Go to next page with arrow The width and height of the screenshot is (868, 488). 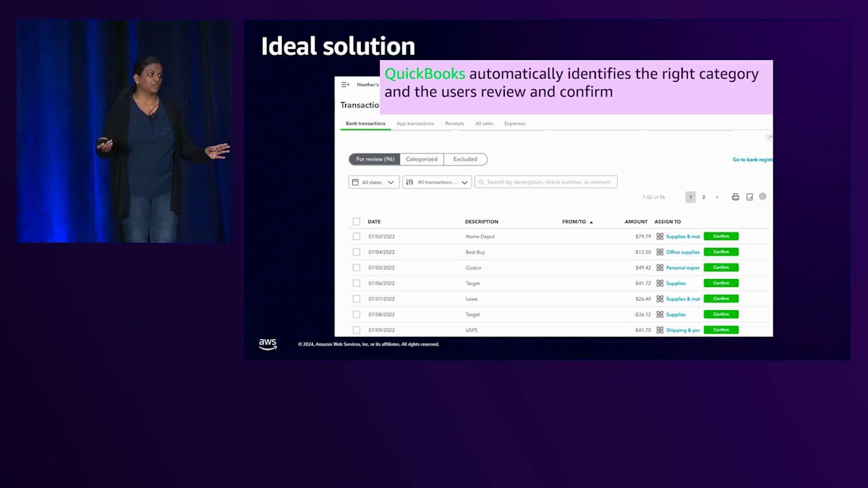[717, 197]
